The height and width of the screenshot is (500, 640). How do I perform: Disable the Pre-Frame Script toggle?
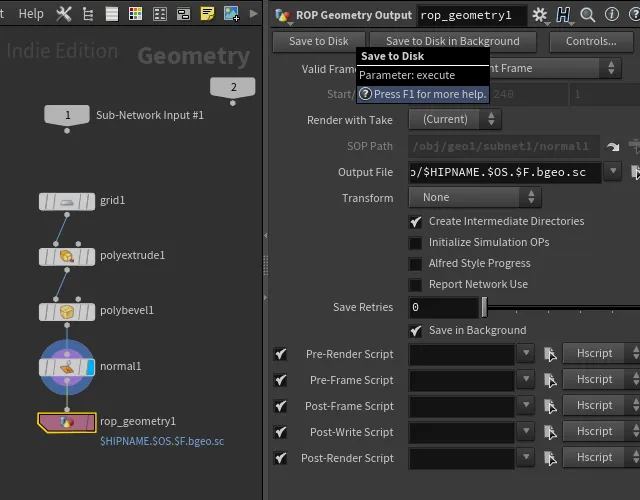280,380
